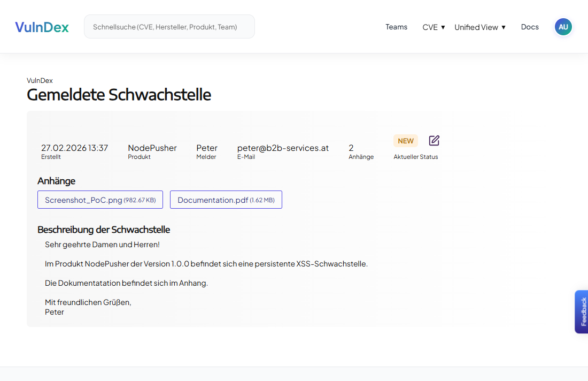Click the email link peter@b2b-services.at

click(x=283, y=148)
